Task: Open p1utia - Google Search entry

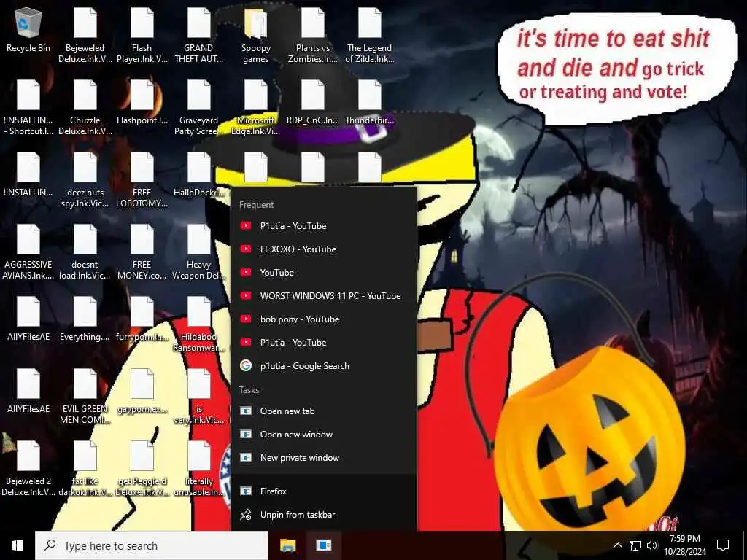Action: (323, 366)
